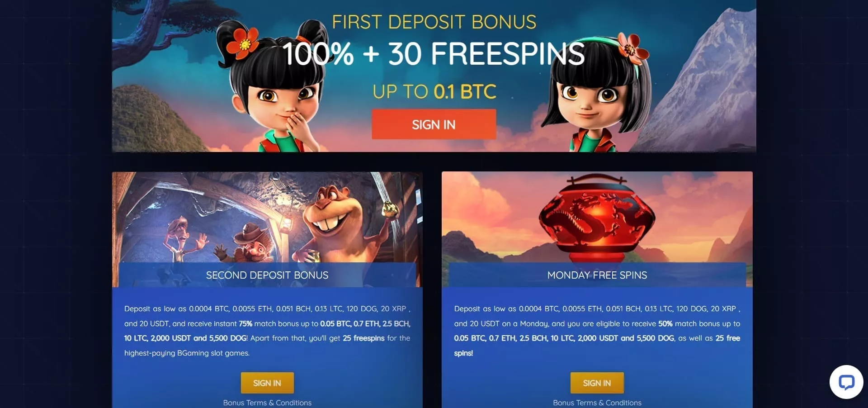Click the 100% + 30 FREESPINS headline

(x=434, y=54)
